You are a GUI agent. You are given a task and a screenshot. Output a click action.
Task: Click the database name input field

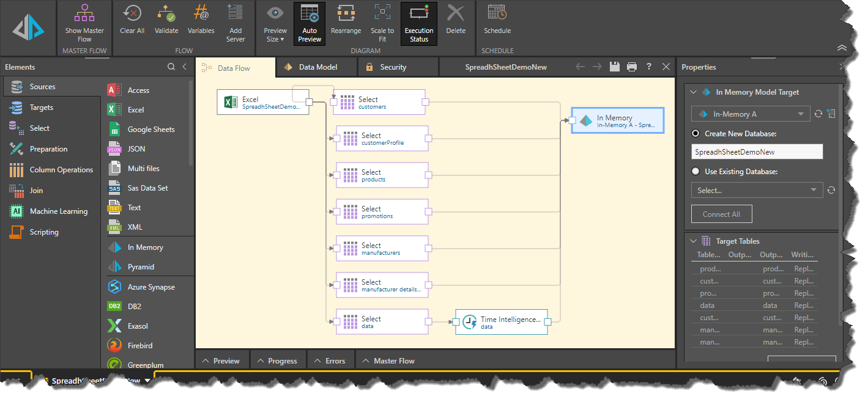(x=757, y=152)
